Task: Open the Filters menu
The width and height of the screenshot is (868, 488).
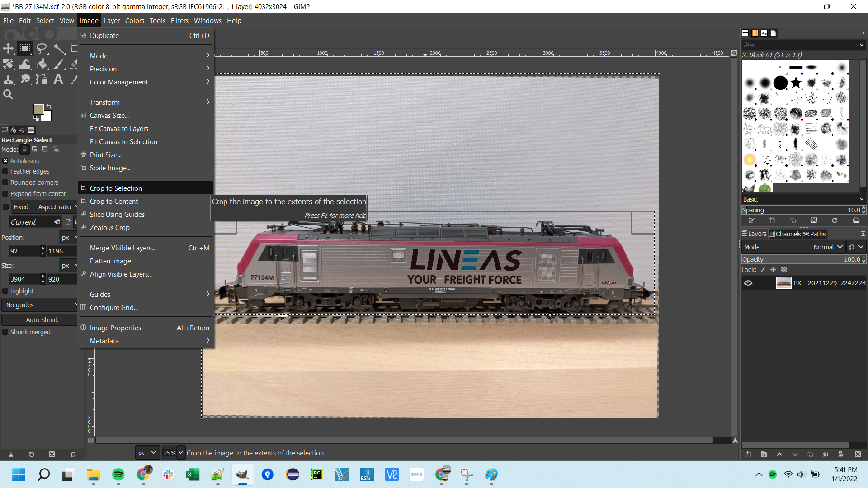Action: pos(179,21)
